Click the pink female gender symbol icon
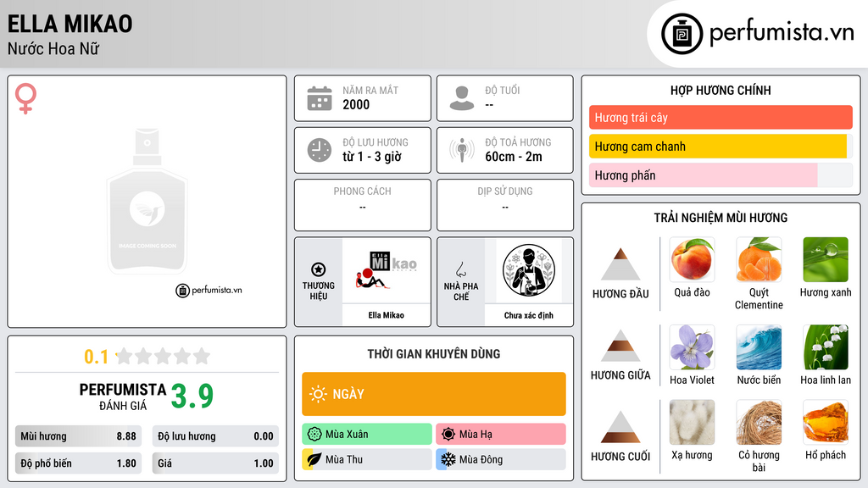The height and width of the screenshot is (488, 868). (25, 98)
